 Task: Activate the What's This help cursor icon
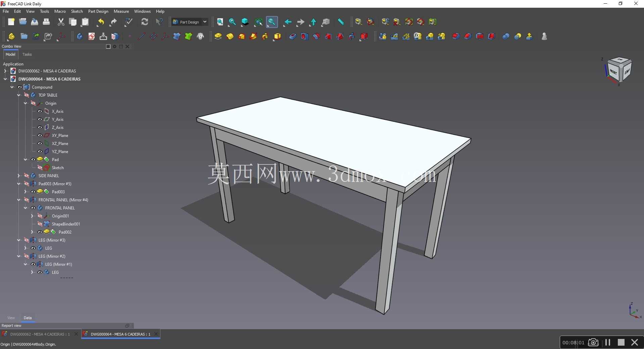coord(159,22)
